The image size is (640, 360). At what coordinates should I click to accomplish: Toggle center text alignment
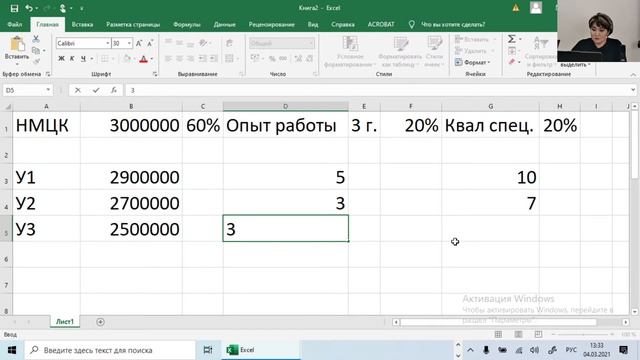[x=179, y=59]
